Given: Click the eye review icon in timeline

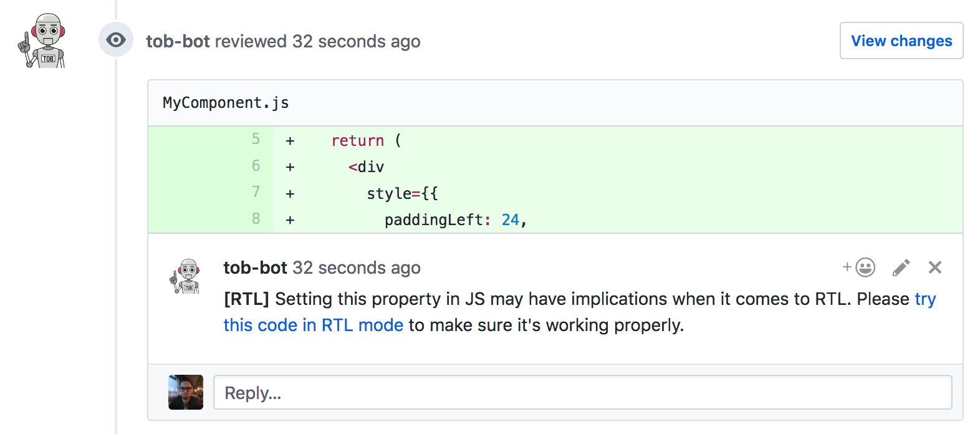Looking at the screenshot, I should point(116,40).
